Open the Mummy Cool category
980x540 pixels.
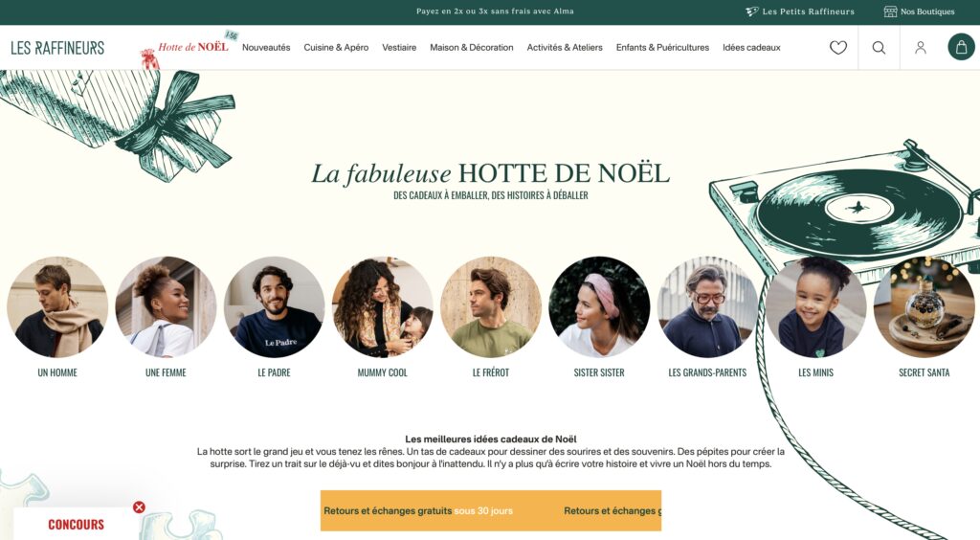tap(383, 307)
